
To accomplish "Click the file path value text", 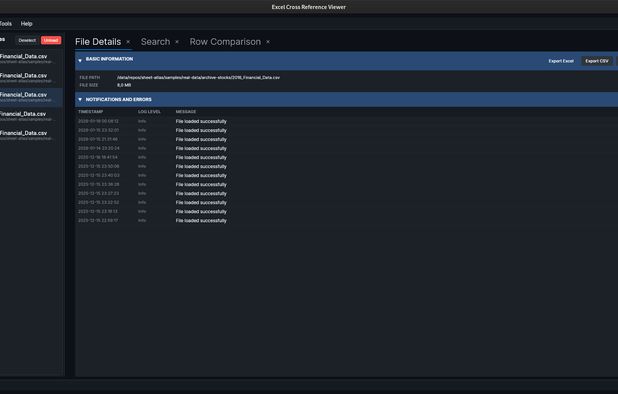I will click(x=198, y=78).
